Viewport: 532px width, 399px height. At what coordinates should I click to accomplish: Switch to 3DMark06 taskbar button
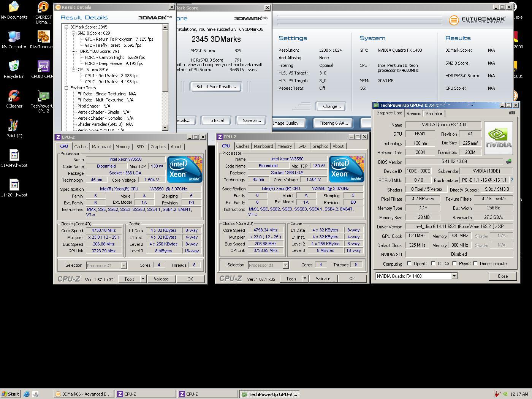click(84, 394)
